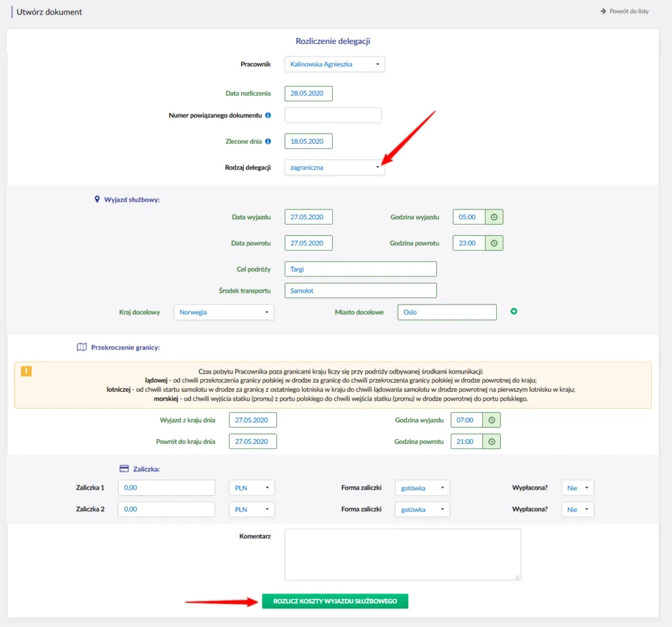Click info icon beside Numer powiązanego dokumentu
The width and height of the screenshot is (672, 627).
[x=268, y=116]
